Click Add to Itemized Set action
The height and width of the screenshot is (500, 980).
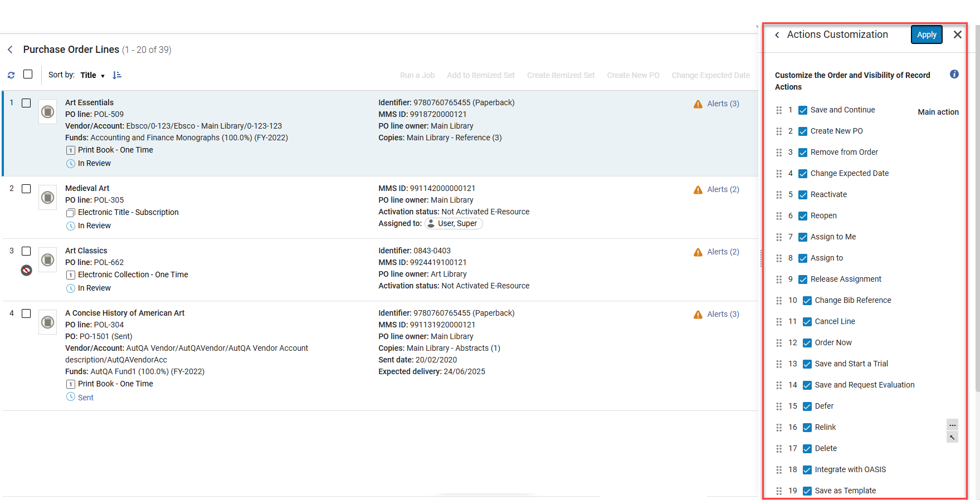click(x=481, y=75)
